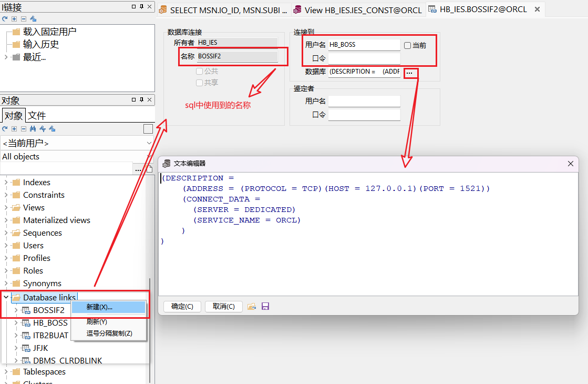The height and width of the screenshot is (384, 588).
Task: Click the remove (−) icon in object browser toolbar
Action: tap(24, 129)
